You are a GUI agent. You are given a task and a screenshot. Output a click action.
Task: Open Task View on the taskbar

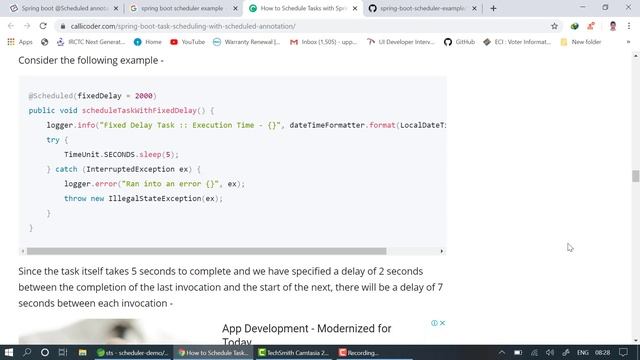[63, 352]
